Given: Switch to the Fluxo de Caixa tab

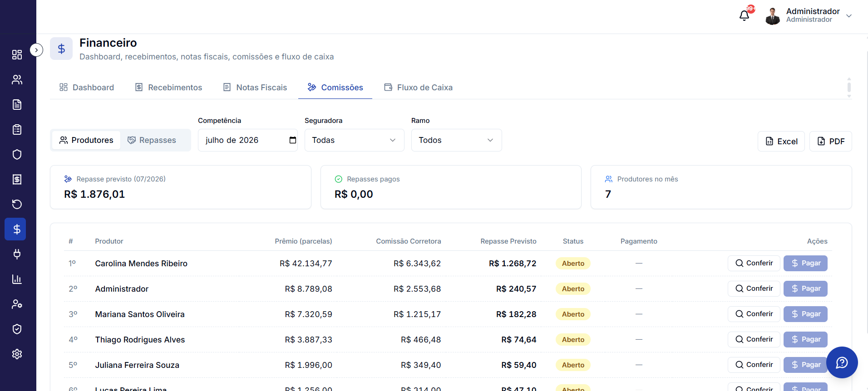Looking at the screenshot, I should [418, 88].
